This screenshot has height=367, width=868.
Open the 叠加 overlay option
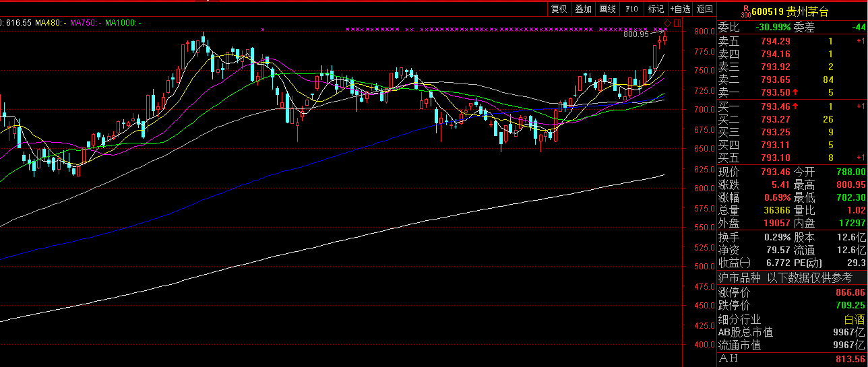coord(583,9)
